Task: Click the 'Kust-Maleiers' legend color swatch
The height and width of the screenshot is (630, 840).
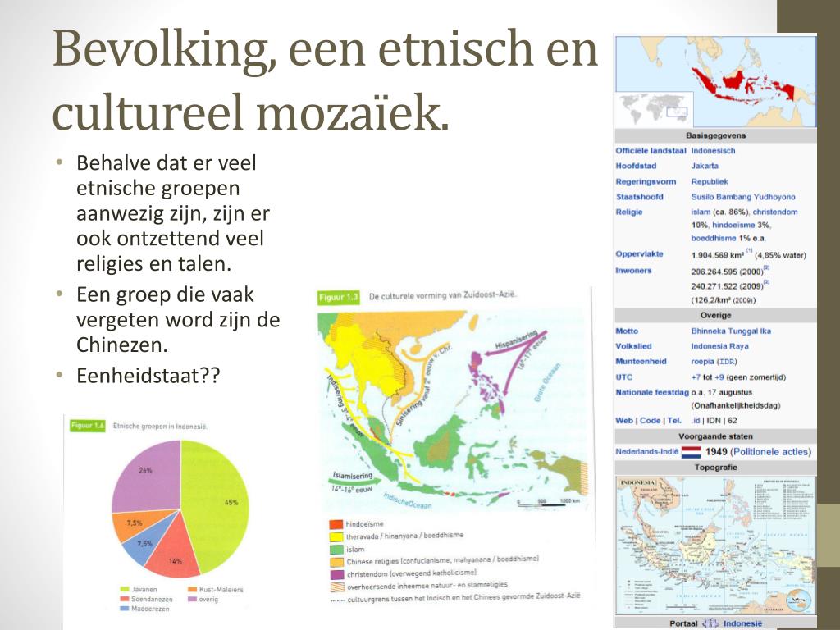Action: 193,589
